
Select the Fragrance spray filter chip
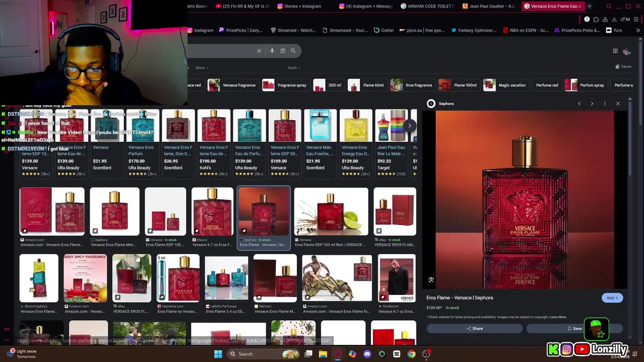(x=285, y=85)
